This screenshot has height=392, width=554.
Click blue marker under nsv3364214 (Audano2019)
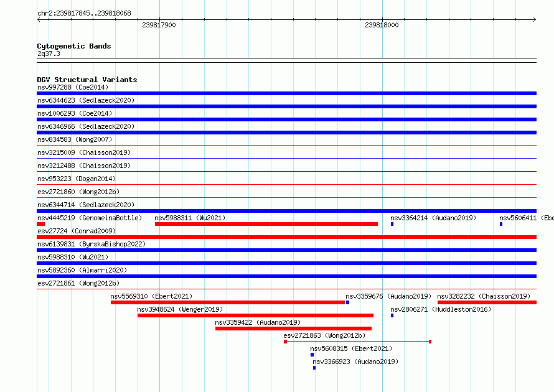[x=392, y=224]
